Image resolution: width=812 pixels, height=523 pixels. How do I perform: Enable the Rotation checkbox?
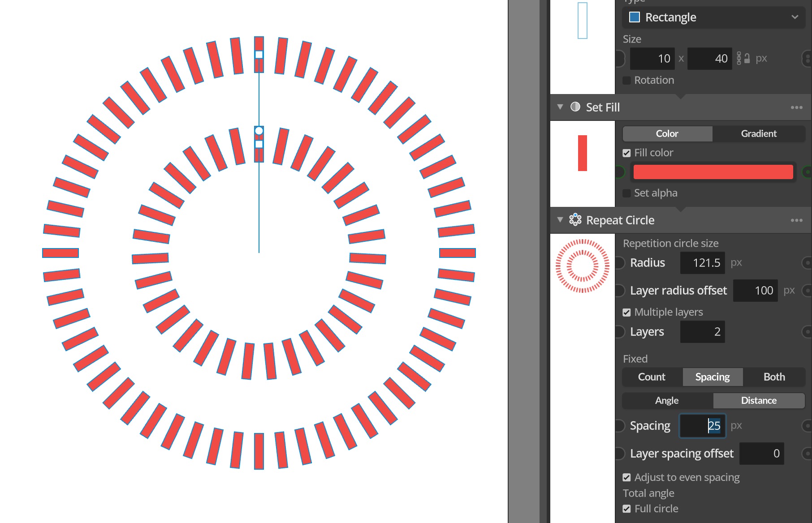click(x=626, y=81)
